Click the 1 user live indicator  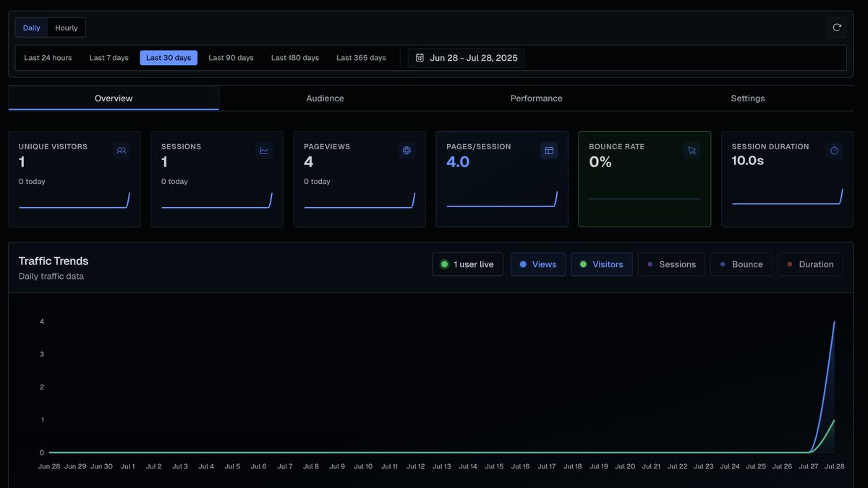click(x=467, y=264)
